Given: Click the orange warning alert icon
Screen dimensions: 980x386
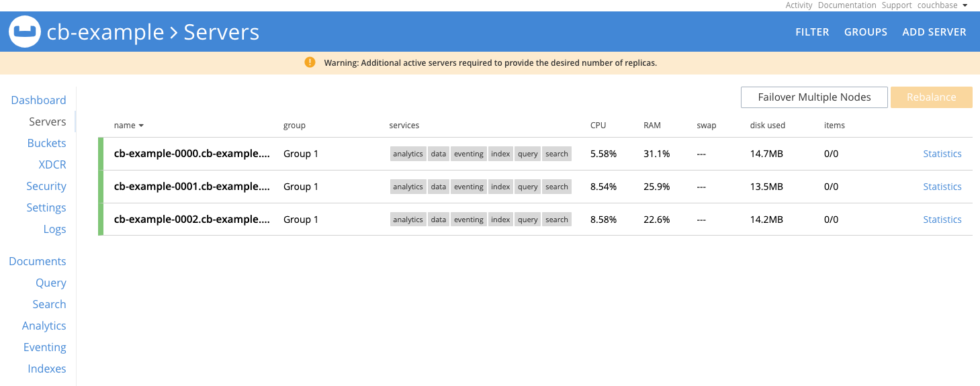Looking at the screenshot, I should point(310,62).
